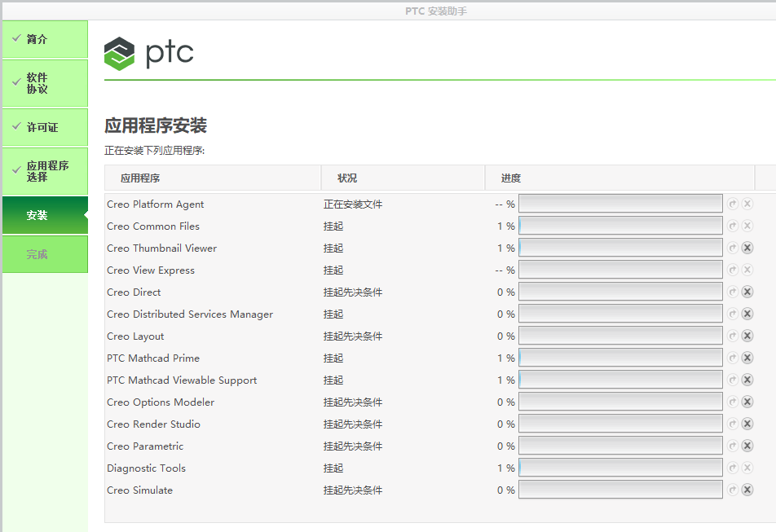Click retry icon for Diagnostic Tools
This screenshot has width=776, height=532.
tap(733, 468)
